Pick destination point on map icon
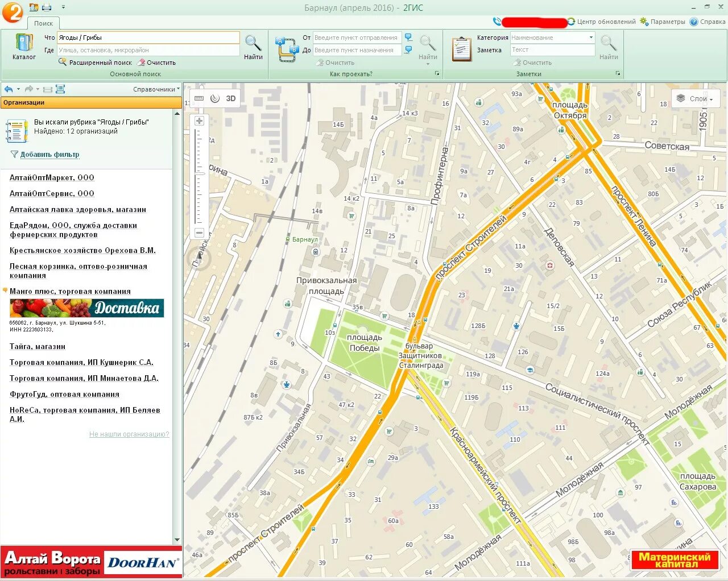 pyautogui.click(x=408, y=50)
